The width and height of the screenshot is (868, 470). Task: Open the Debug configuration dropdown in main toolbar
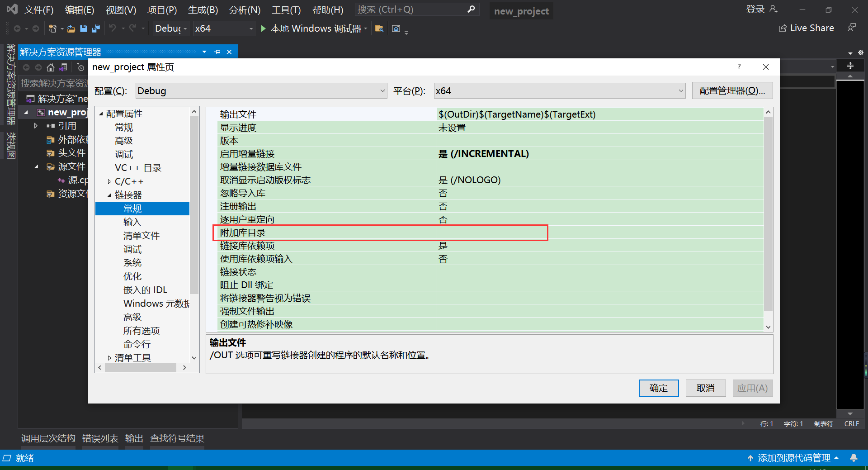pyautogui.click(x=170, y=28)
